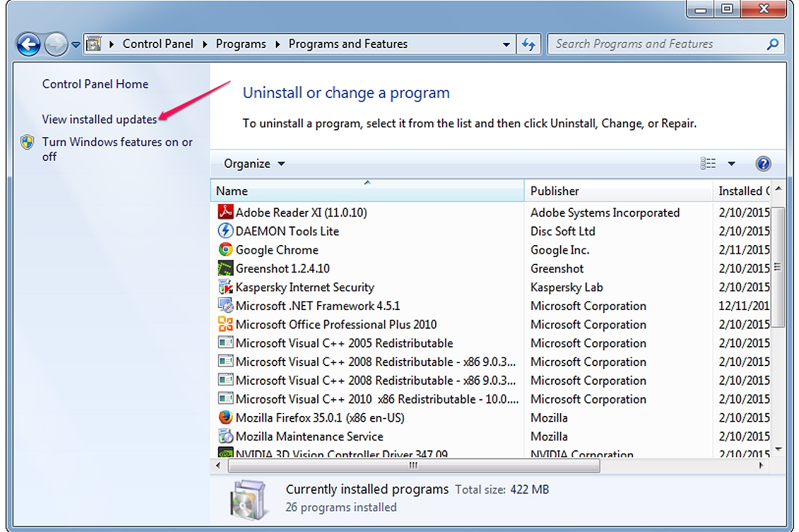Select Kaspersky Internet Security program name
This screenshot has width=799, height=532.
305,287
